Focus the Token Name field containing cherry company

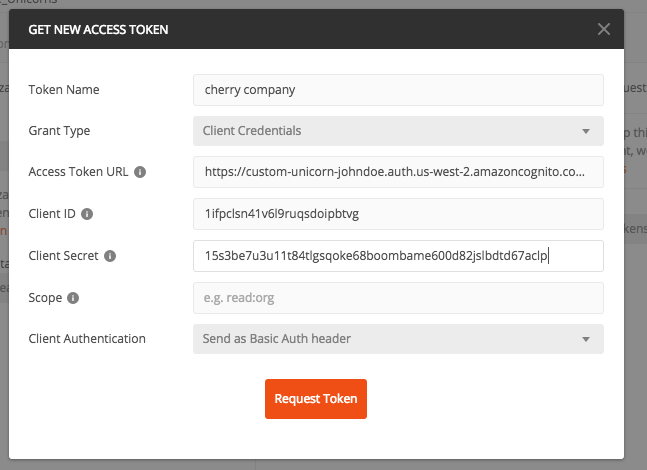tap(398, 90)
